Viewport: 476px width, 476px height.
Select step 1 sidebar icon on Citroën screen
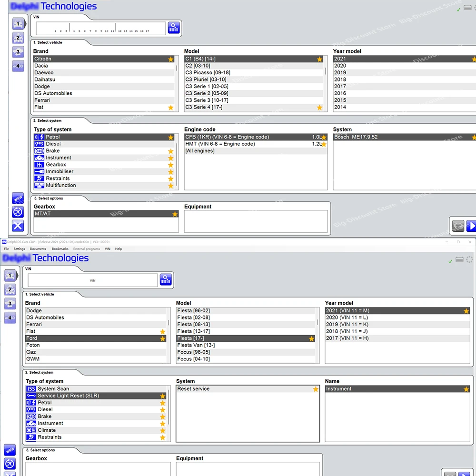pyautogui.click(x=18, y=24)
